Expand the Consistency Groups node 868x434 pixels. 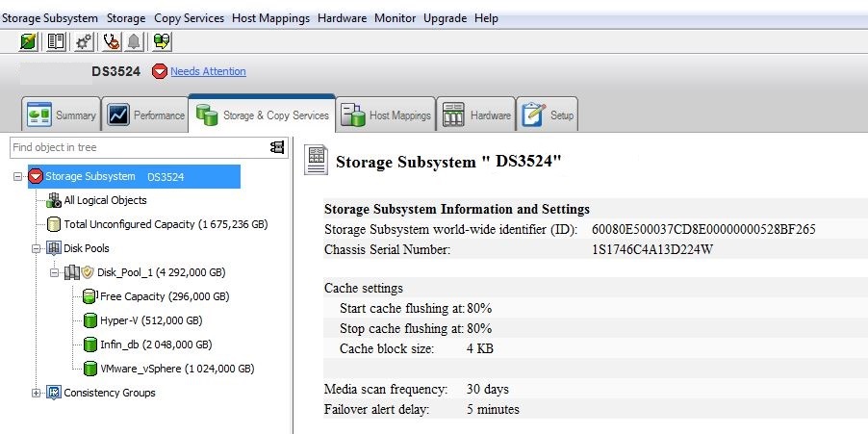pos(37,393)
